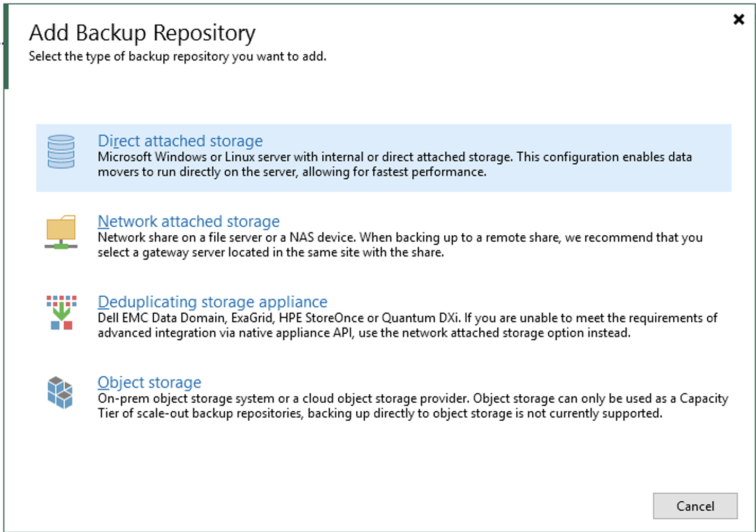756x532 pixels.
Task: Click the 'Dell EMC Data Domain, ExaGrid' description
Action: tap(407, 325)
